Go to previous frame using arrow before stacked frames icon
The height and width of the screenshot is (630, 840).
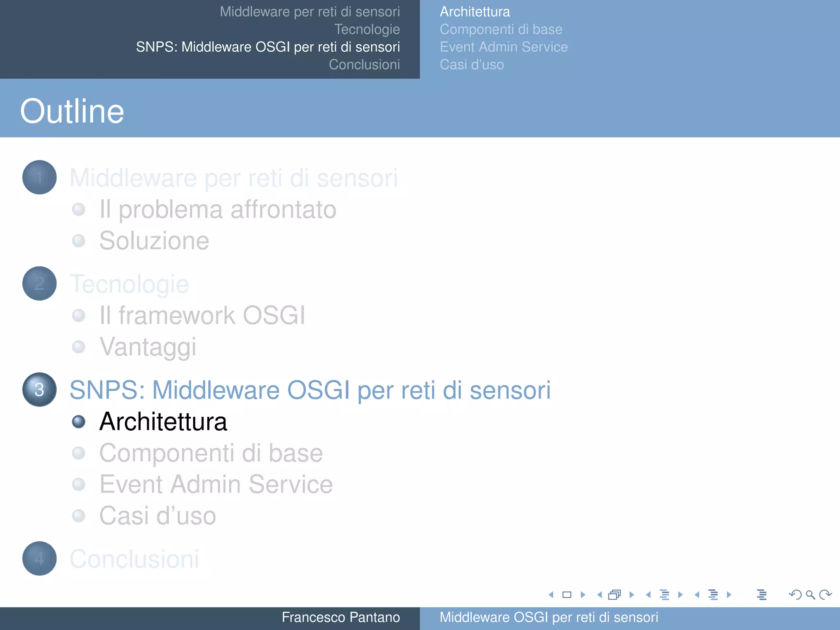[600, 594]
